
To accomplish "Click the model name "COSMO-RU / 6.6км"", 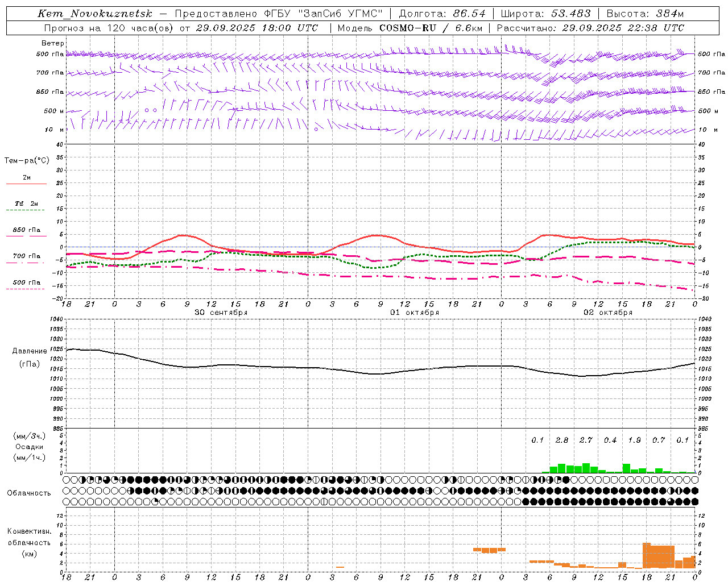I will click(431, 28).
